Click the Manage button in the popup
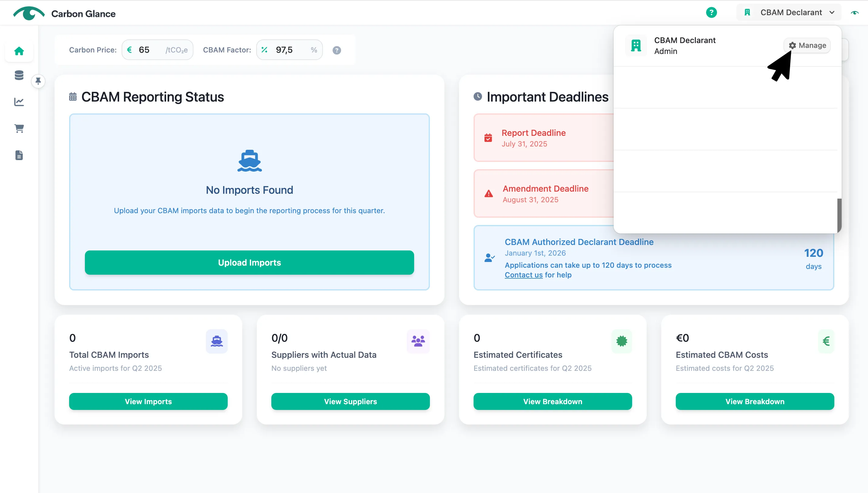Viewport: 868px width, 493px height. pyautogui.click(x=807, y=45)
